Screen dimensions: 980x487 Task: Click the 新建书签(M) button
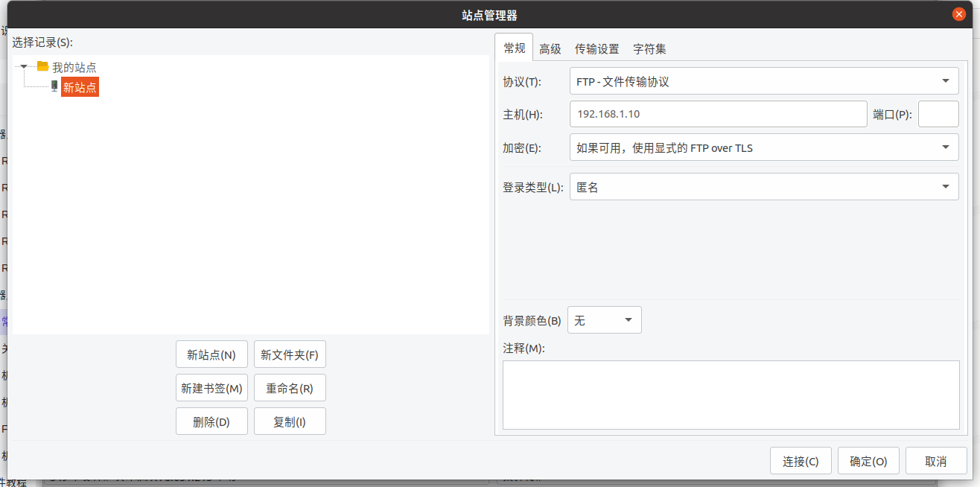coord(211,388)
